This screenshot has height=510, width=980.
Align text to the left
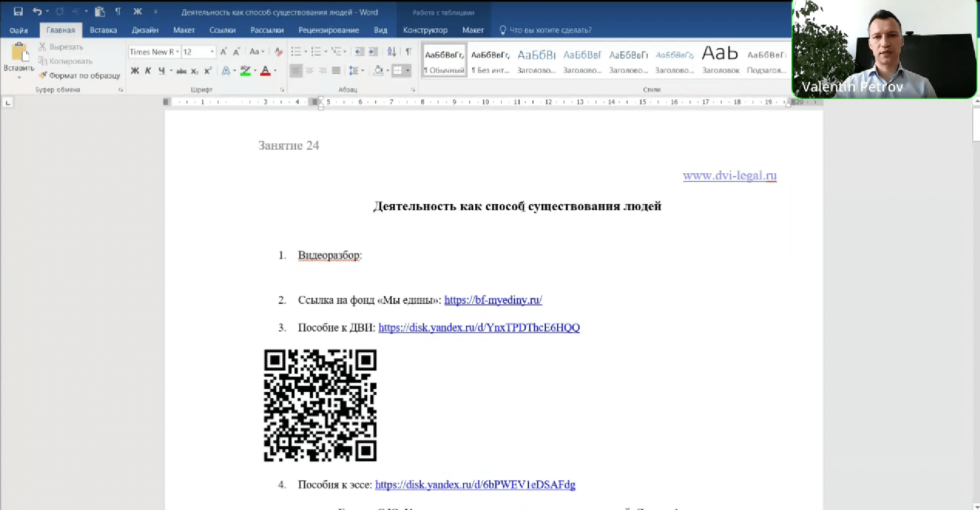click(296, 70)
